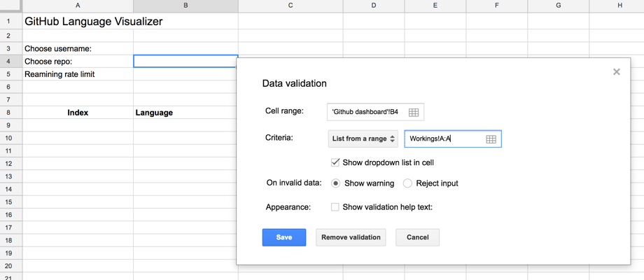Click the select-all corner box

coord(11,6)
